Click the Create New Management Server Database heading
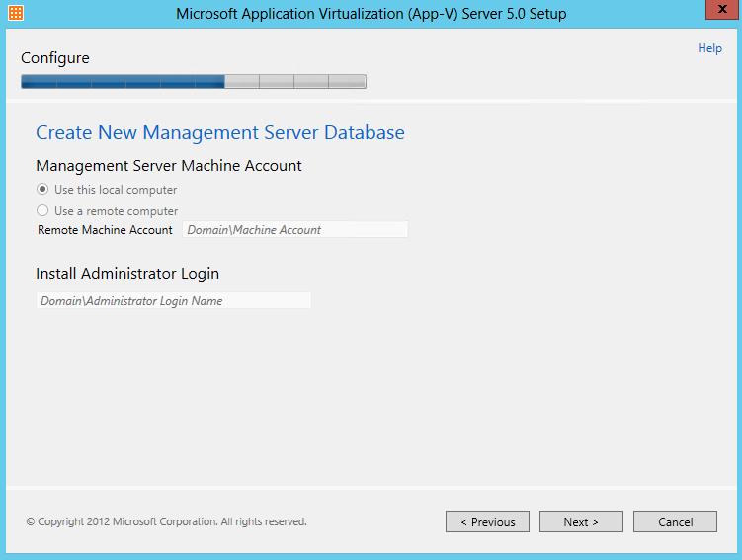This screenshot has width=742, height=560. pos(220,132)
